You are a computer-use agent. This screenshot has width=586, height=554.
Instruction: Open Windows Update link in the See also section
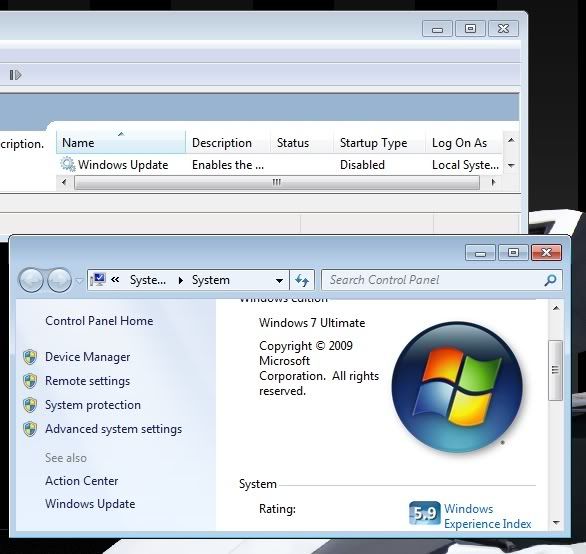pos(90,504)
